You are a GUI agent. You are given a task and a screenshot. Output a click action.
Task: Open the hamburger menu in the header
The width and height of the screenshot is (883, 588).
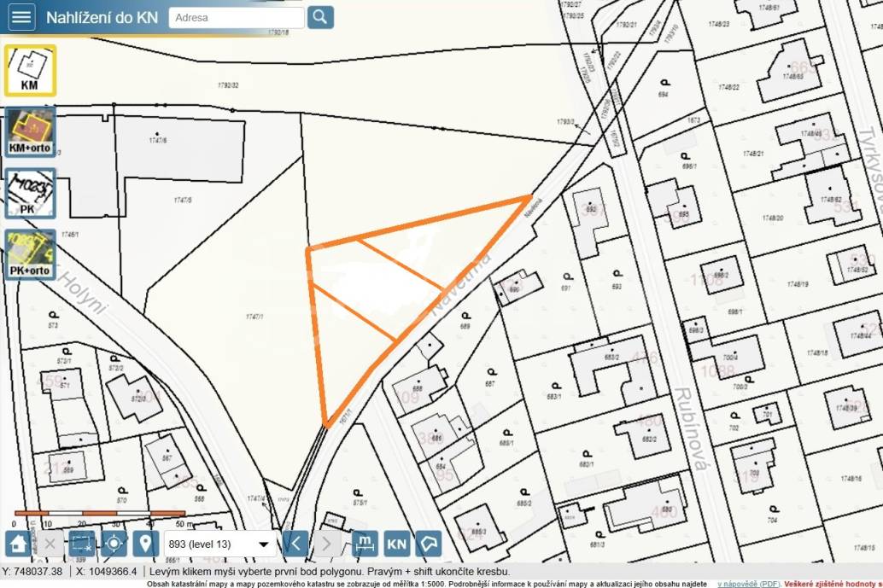pyautogui.click(x=20, y=16)
